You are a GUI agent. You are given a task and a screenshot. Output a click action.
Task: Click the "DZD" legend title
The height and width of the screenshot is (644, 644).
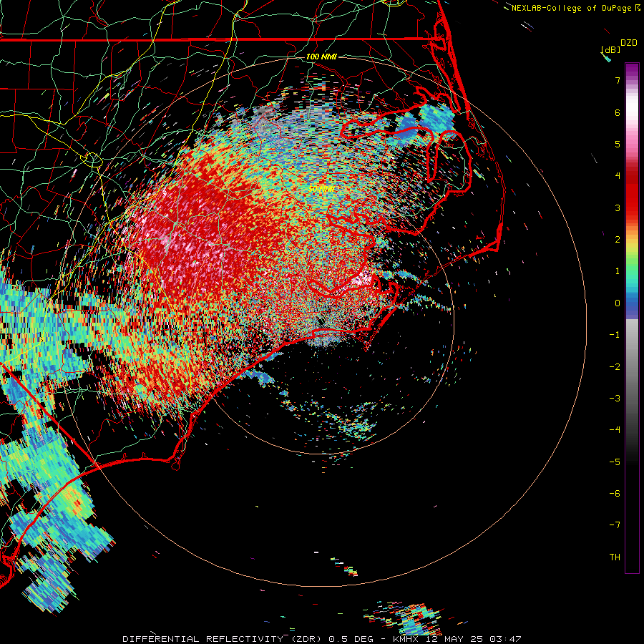[628, 43]
